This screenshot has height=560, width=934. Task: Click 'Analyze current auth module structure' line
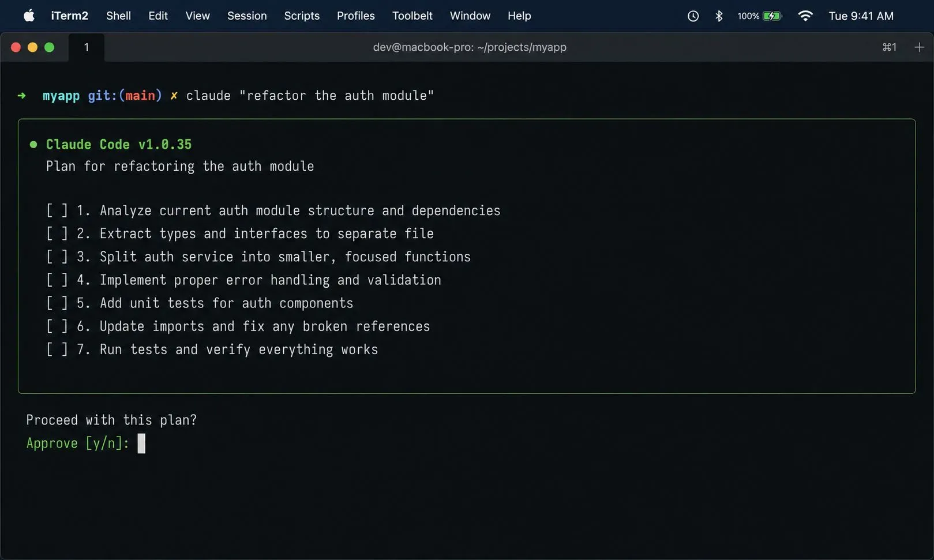tap(300, 211)
